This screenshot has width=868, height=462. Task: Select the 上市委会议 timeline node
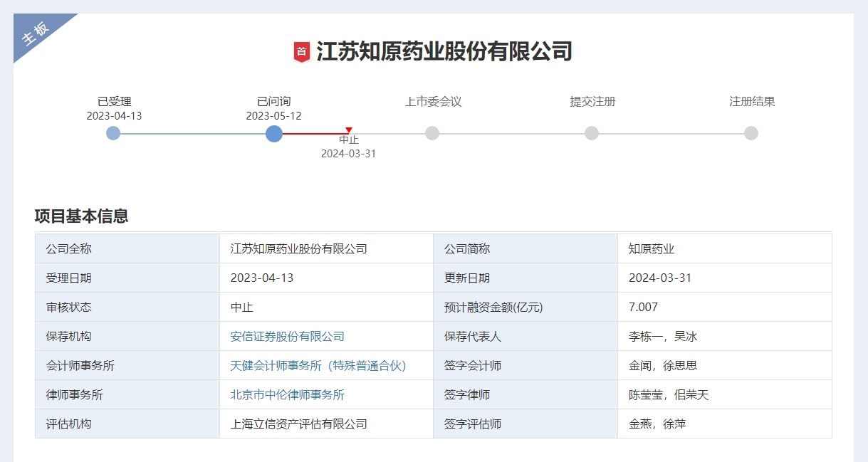432,133
